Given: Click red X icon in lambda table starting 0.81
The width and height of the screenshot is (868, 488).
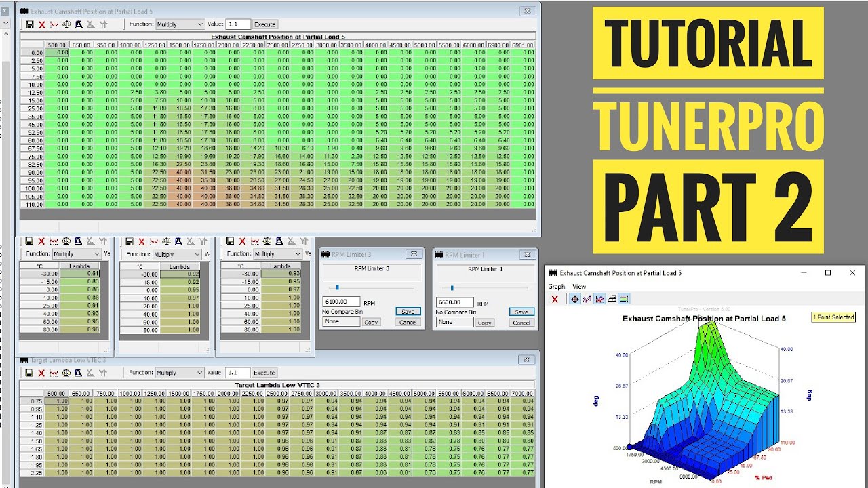Looking at the screenshot, I should 42,241.
